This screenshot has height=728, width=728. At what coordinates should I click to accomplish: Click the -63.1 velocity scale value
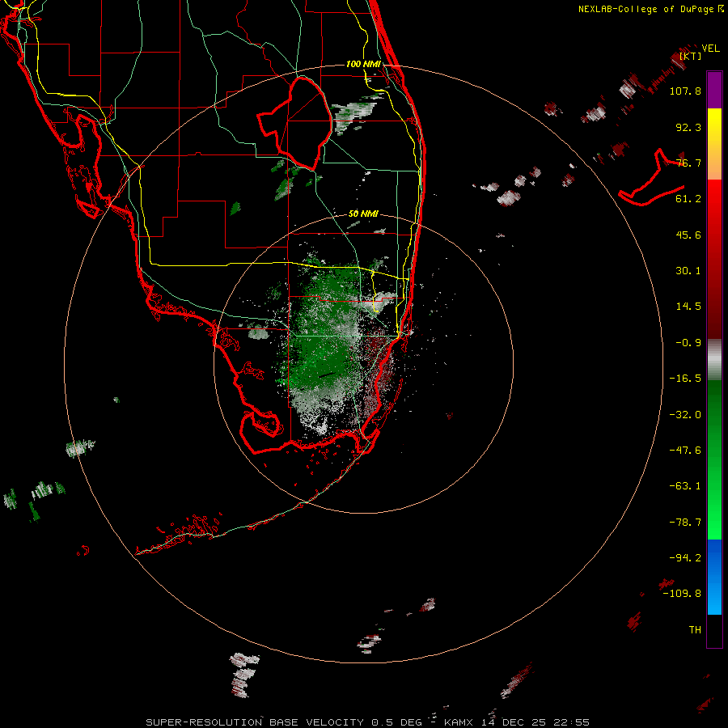(x=685, y=486)
